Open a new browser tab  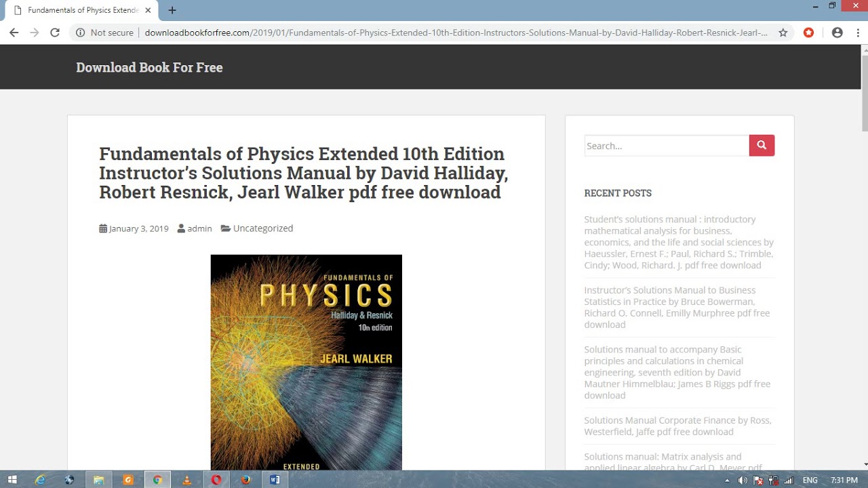(172, 10)
